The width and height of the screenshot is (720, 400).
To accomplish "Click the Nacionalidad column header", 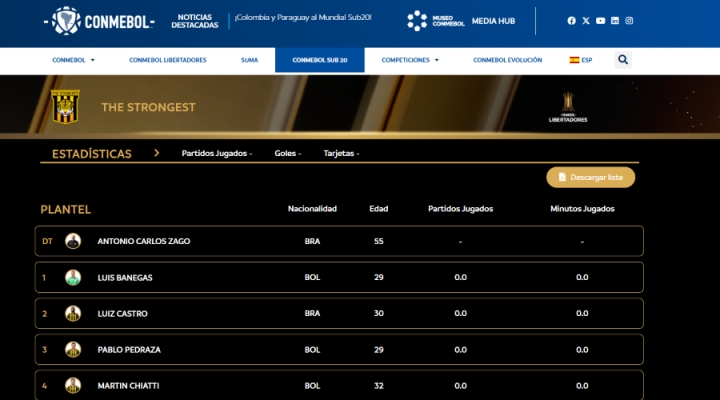I will click(x=312, y=209).
